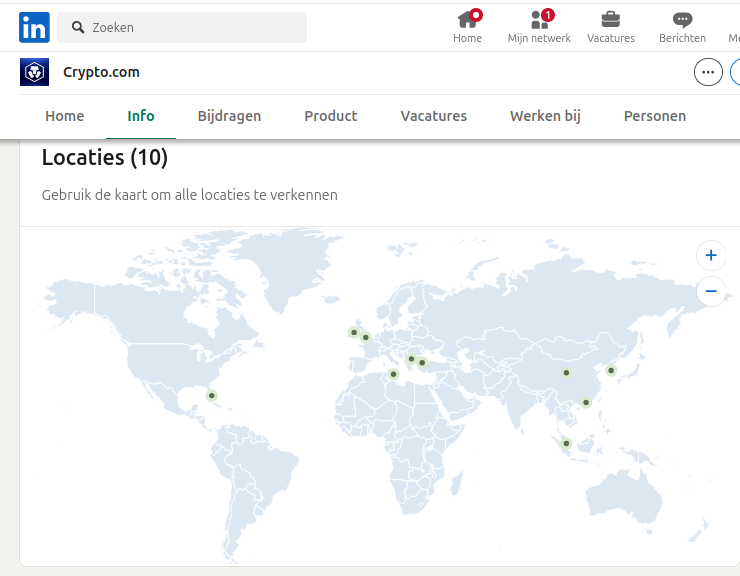Open Home from the top navigation
The height and width of the screenshot is (576, 740).
(467, 27)
